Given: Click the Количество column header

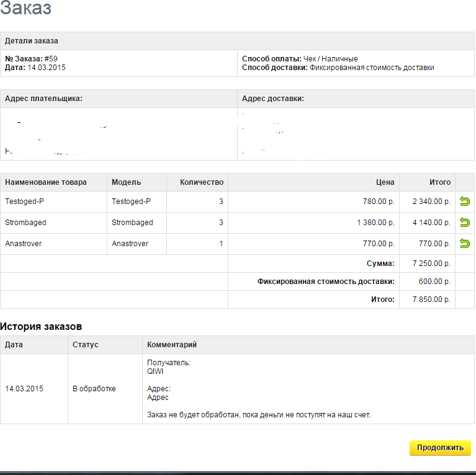Looking at the screenshot, I should 201,182.
